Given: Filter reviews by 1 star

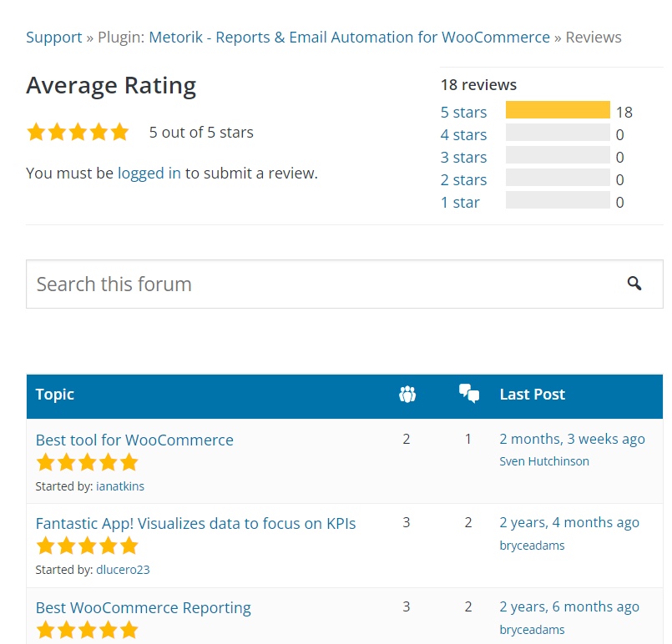Looking at the screenshot, I should pos(460,203).
